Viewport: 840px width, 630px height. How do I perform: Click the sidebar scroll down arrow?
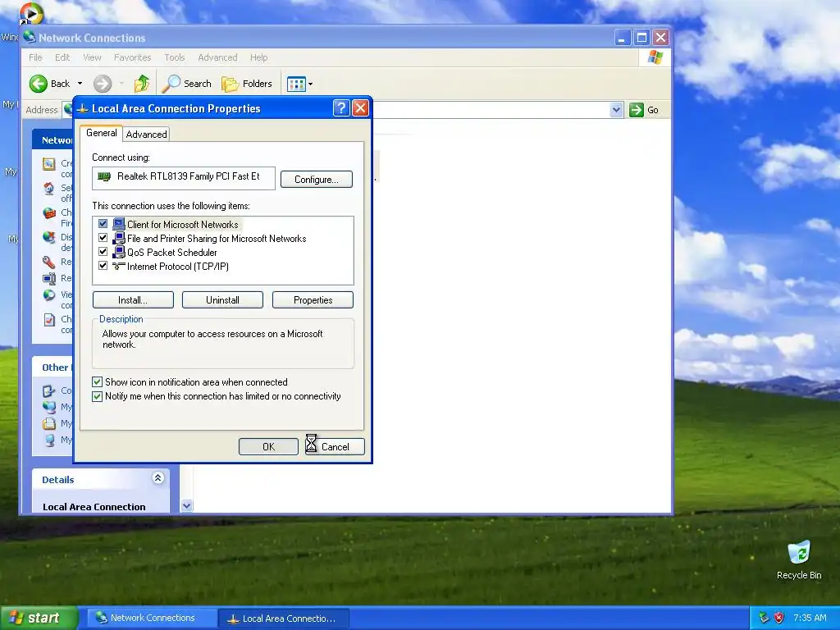tap(186, 505)
